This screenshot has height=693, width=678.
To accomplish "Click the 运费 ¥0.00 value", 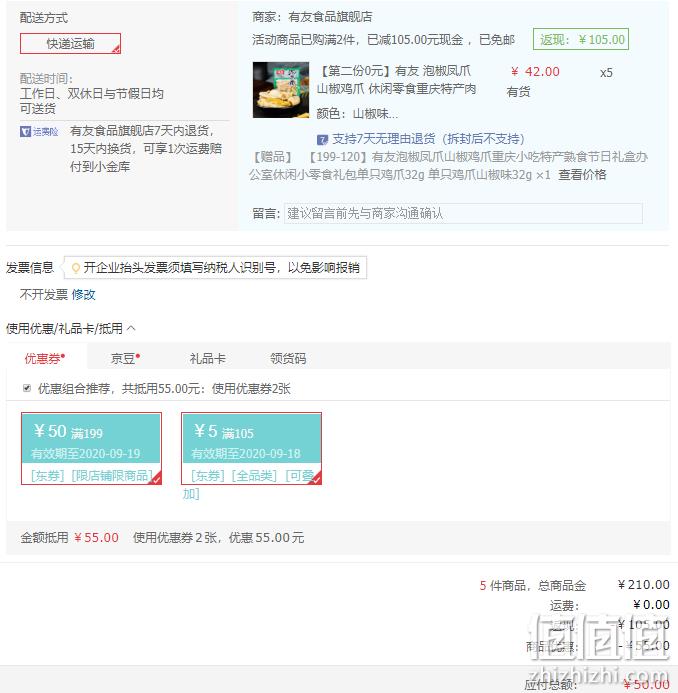I will pyautogui.click(x=651, y=605).
